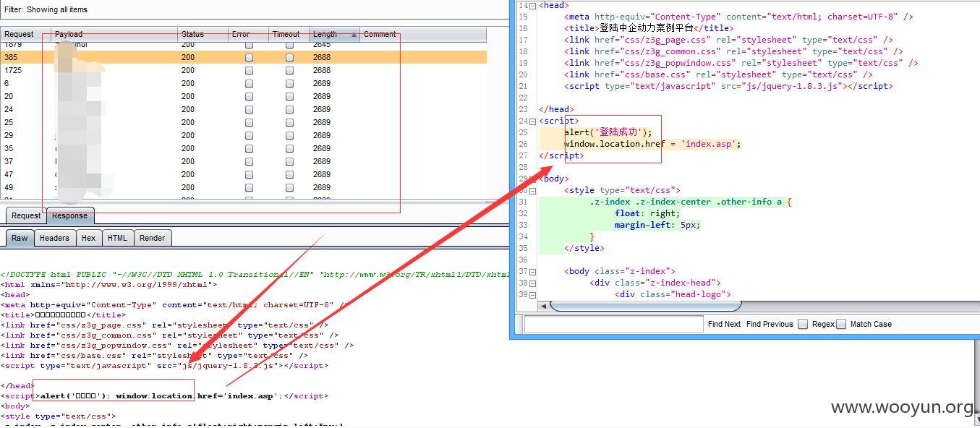Collapse the fold marker at line 37
Viewport: 980px width, 428px height.
pos(533,271)
